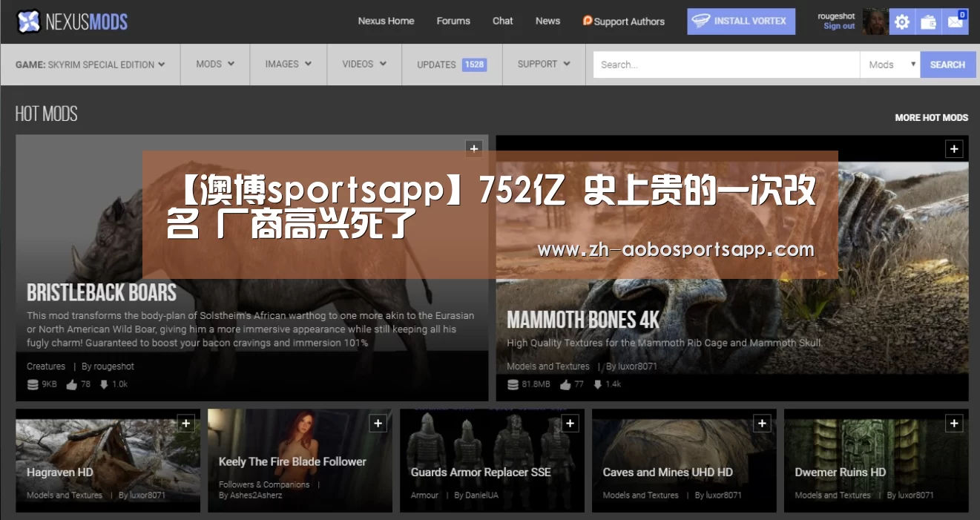Click Armour category on Guards Armor card
980x520 pixels.
(x=425, y=496)
